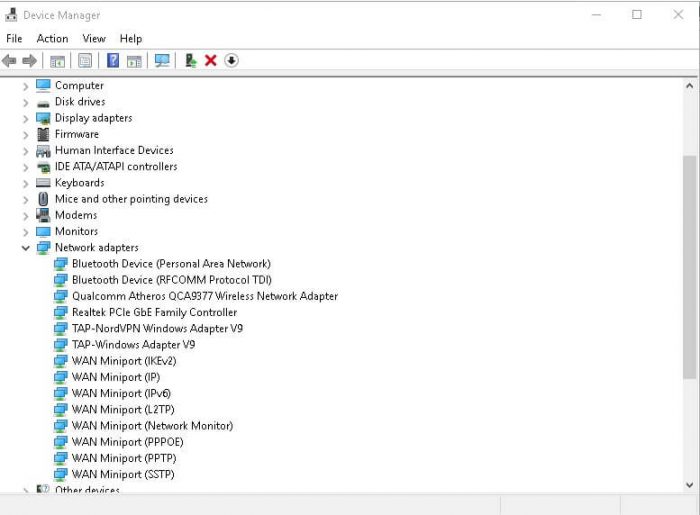Screen dimensions: 700x515
Task: Select Bluetooth Device (RFCOMM Protocol TDI)
Action: coord(171,280)
